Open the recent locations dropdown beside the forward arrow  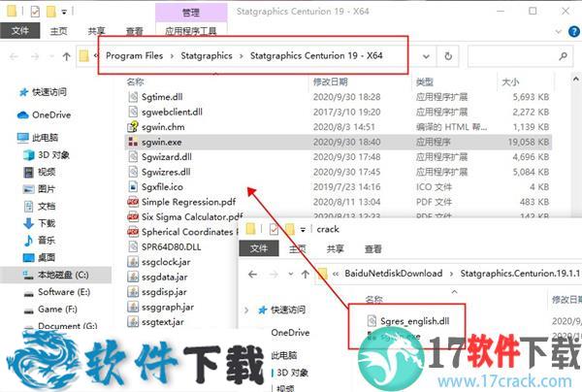pyautogui.click(x=51, y=56)
